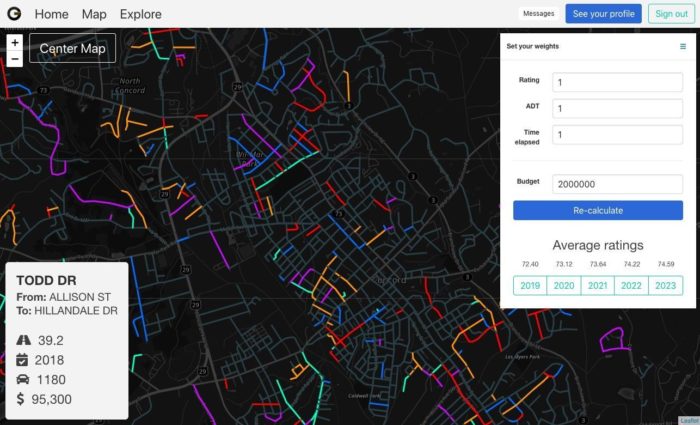The height and width of the screenshot is (425, 700).
Task: Select the 2019 year tab
Action: pyautogui.click(x=530, y=285)
